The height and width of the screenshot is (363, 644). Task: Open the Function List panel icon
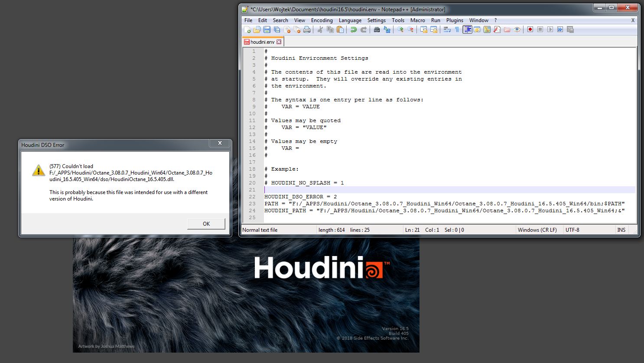497,29
